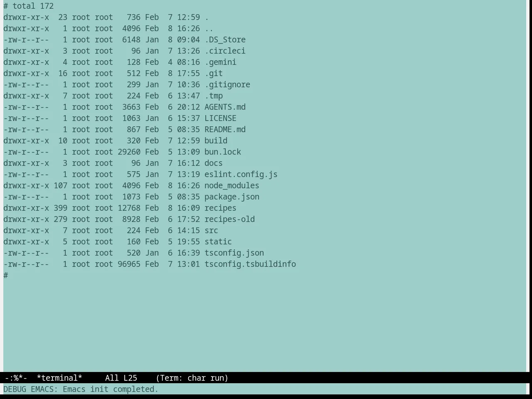The image size is (532, 399).
Task: Select the .gitignore file name
Action: [227, 84]
